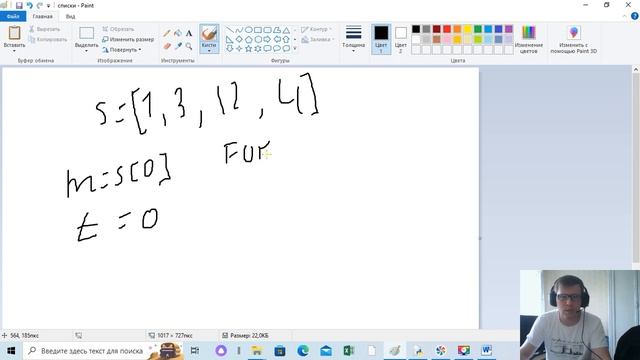Click the Undo arrow in quick access toolbar
The height and width of the screenshot is (360, 640).
click(x=29, y=6)
